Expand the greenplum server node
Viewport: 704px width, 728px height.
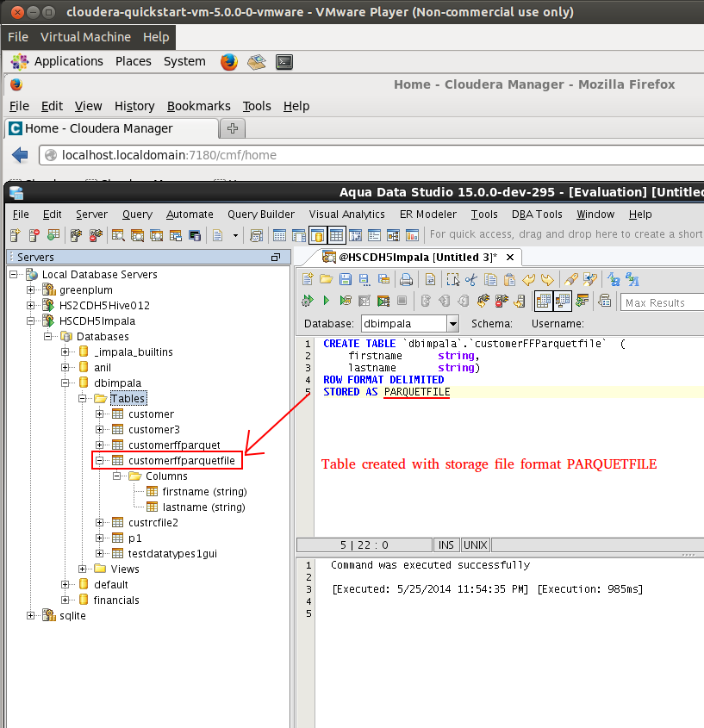click(x=31, y=290)
